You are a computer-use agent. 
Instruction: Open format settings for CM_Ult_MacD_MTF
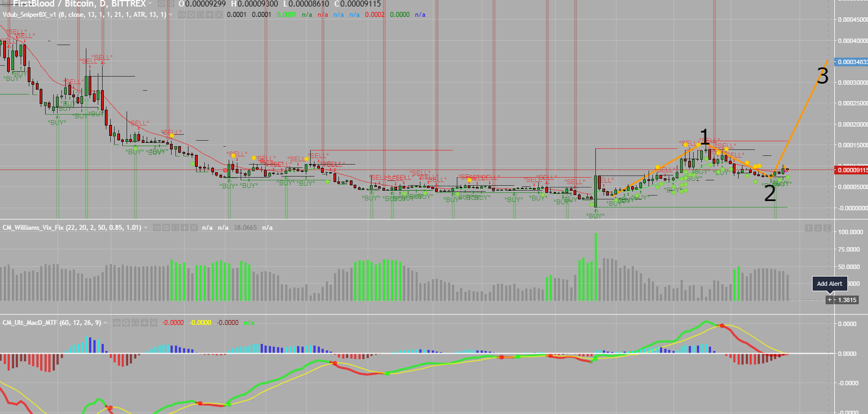pos(125,323)
